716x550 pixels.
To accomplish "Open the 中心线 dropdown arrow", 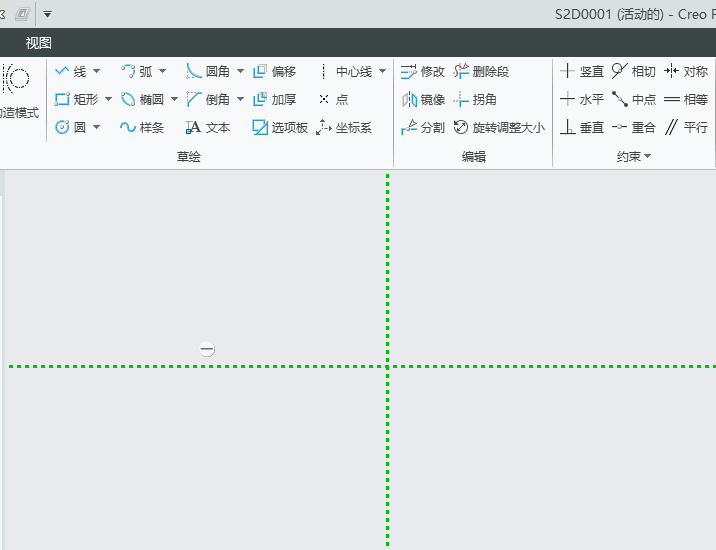I will click(383, 71).
